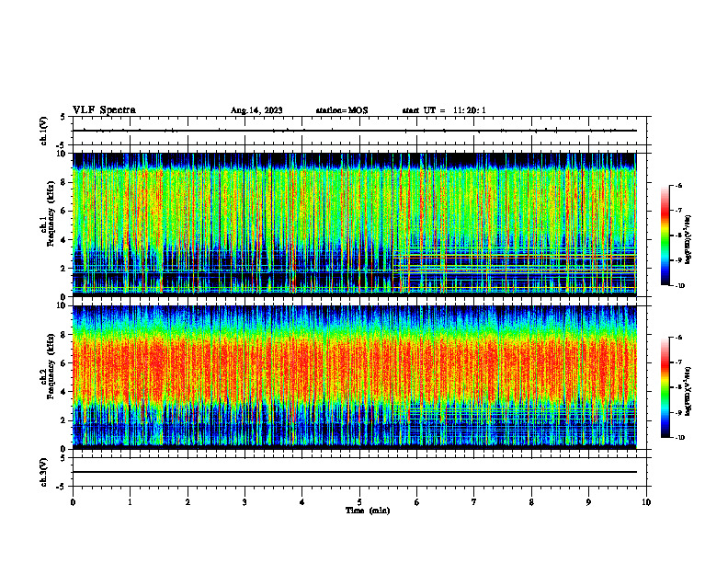Click the ch.2 colorbar log(PSD) unit label
The image size is (728, 563).
(688, 392)
